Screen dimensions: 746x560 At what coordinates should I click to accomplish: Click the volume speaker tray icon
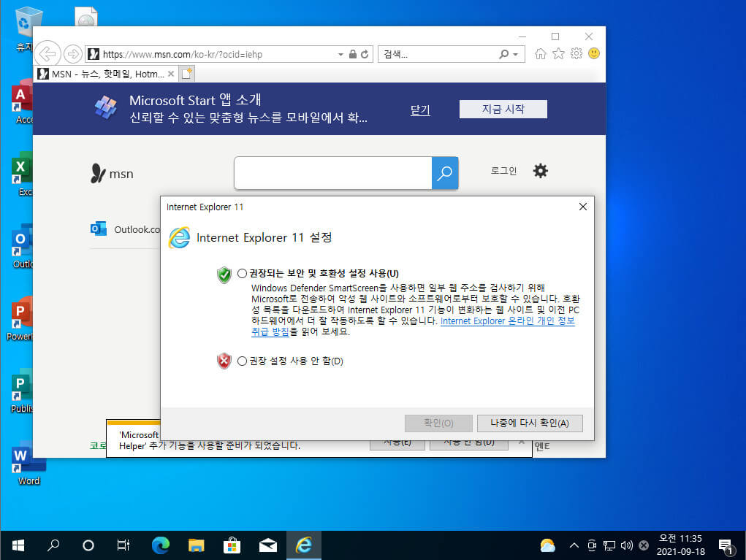(x=627, y=545)
